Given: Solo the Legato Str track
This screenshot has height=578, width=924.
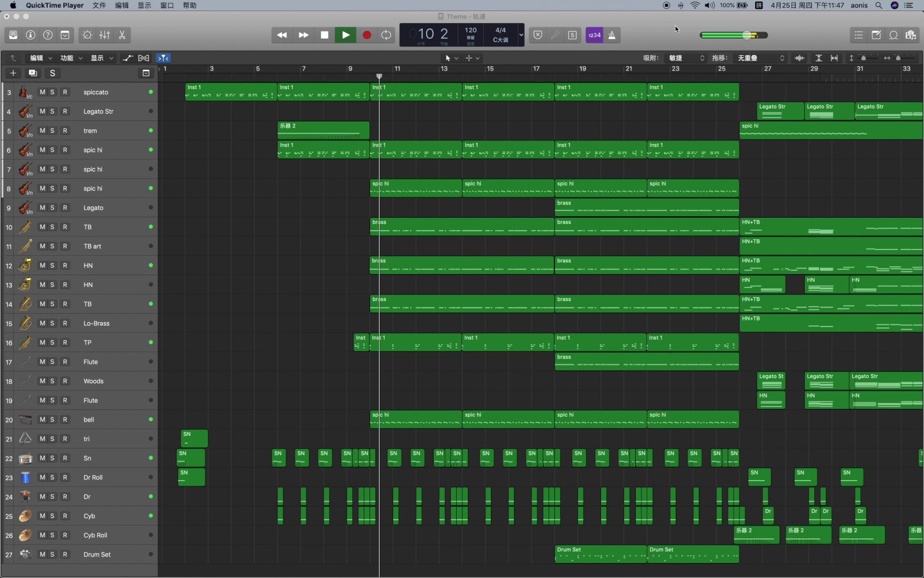Looking at the screenshot, I should (x=52, y=111).
